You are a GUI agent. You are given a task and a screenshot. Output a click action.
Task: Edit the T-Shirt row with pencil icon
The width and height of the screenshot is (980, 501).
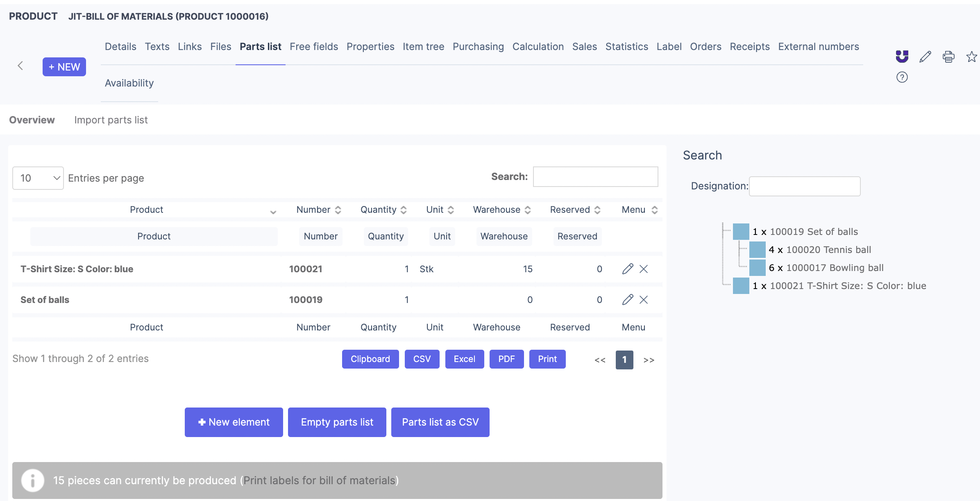point(627,269)
